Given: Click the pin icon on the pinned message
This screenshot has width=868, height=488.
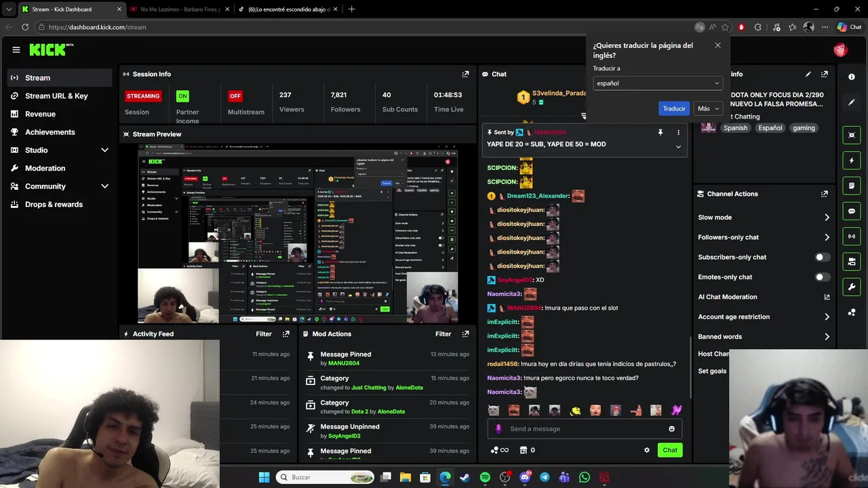Looking at the screenshot, I should 660,132.
